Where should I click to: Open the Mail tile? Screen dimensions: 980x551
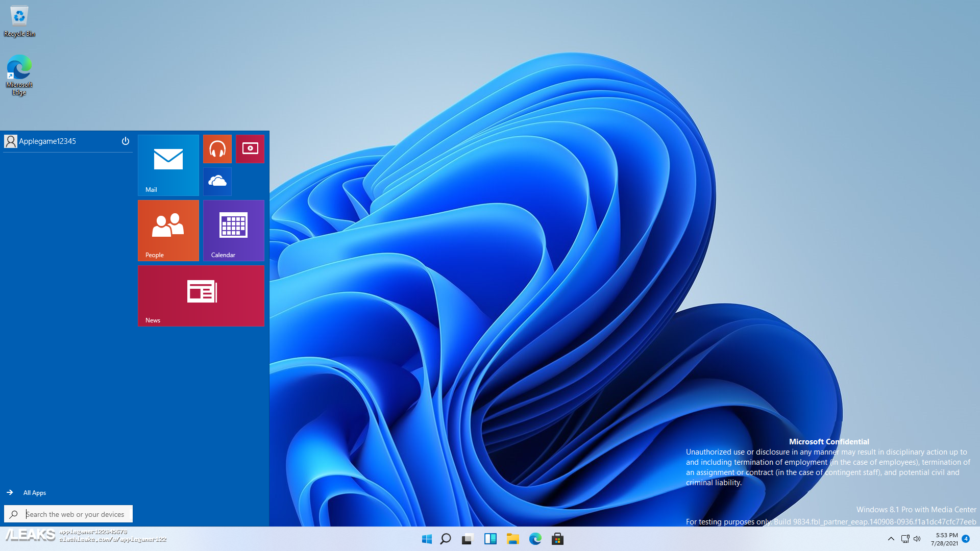point(168,165)
